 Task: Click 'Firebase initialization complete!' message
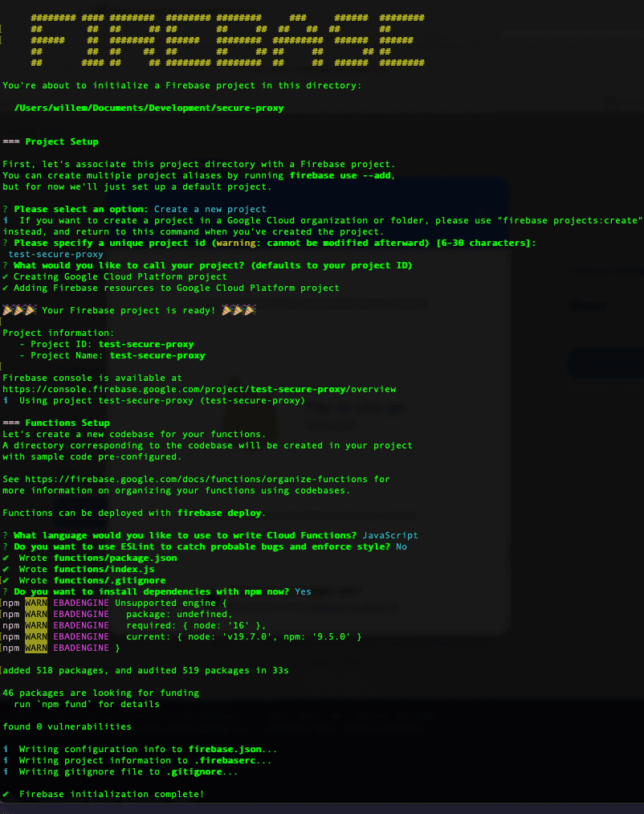coord(112,794)
